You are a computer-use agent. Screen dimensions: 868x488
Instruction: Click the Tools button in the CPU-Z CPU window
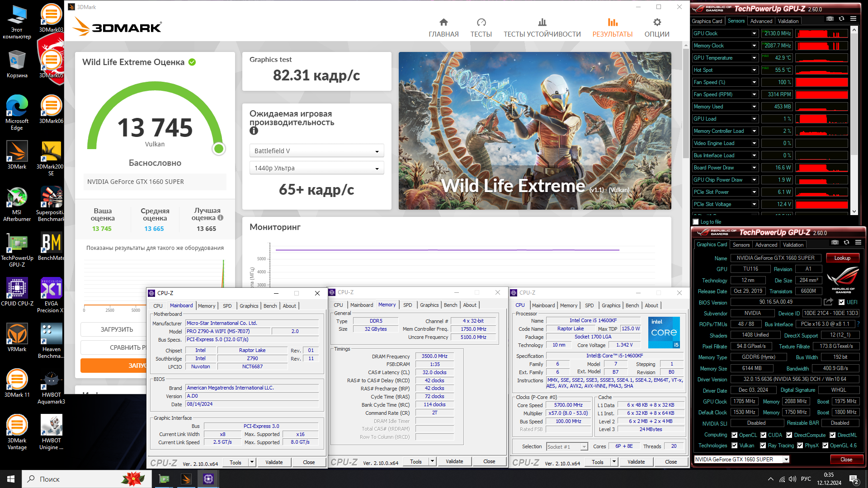[x=597, y=462]
